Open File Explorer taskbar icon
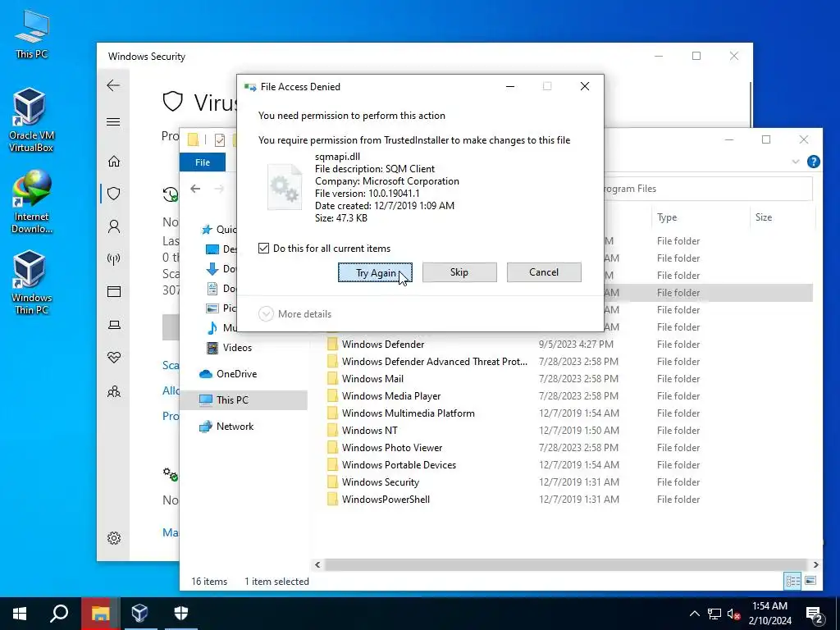The image size is (840, 630). coord(100,614)
